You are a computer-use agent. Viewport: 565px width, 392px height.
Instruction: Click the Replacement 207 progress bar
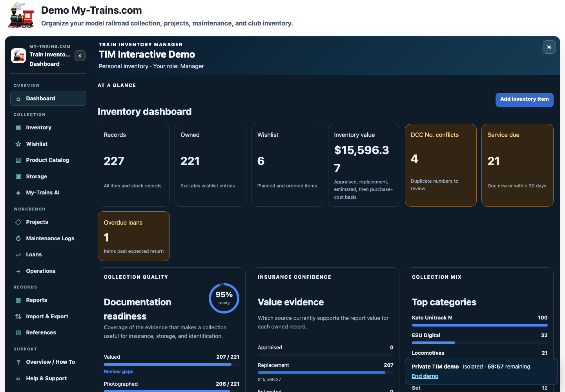326,372
